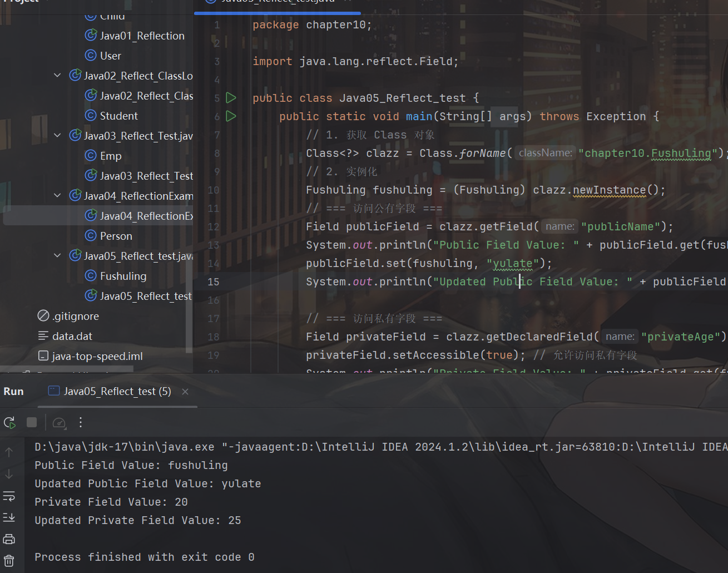Close the Java05_Reflect_test (5) run tab
This screenshot has width=728, height=573.
185,392
